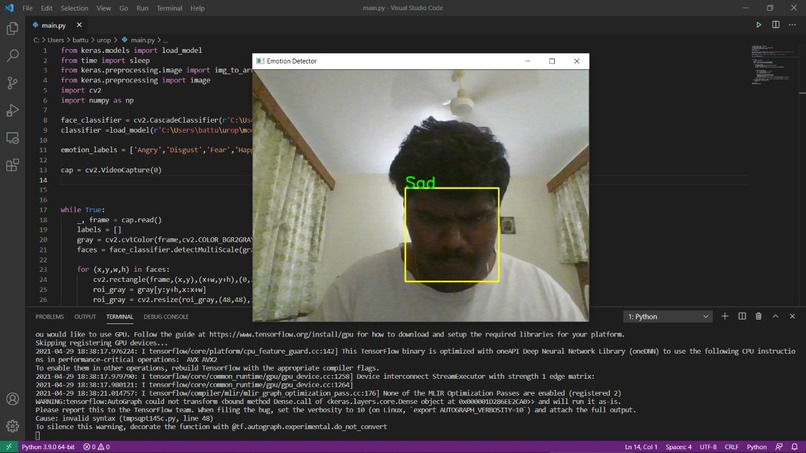Click the 'while True:' code line

[x=83, y=210]
